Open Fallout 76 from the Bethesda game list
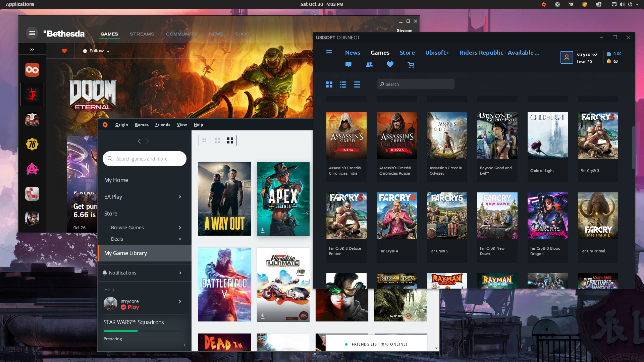Image resolution: width=644 pixels, height=362 pixels. (32, 144)
